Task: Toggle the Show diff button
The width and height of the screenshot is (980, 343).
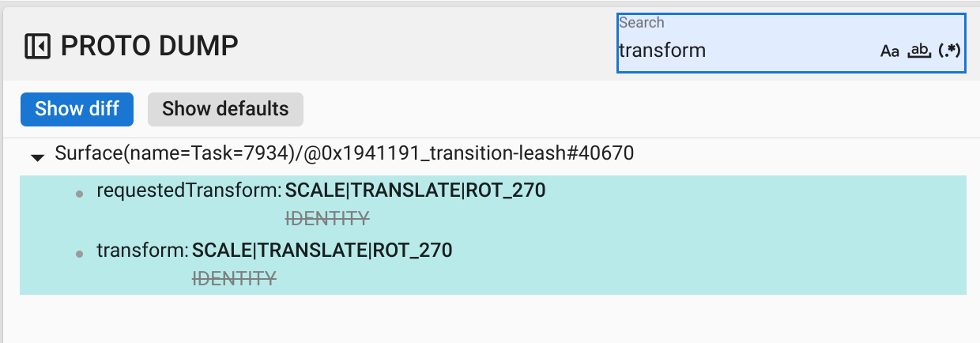Action: (x=77, y=108)
